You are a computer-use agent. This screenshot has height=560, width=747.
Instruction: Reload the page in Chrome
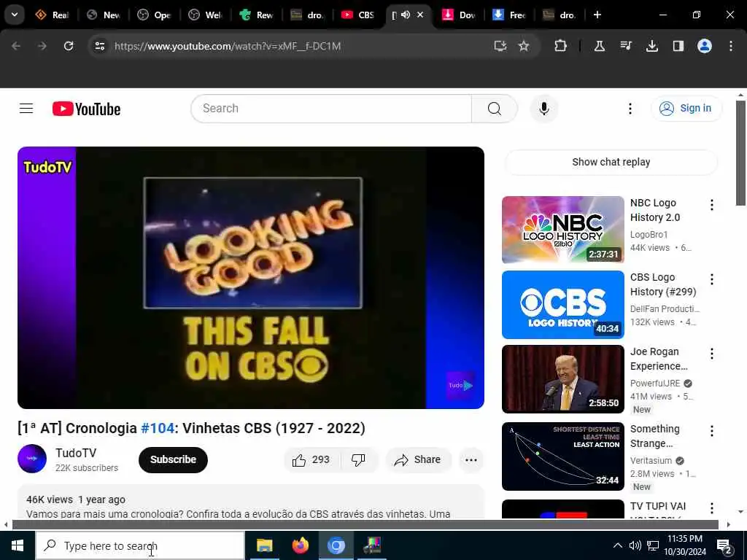[x=69, y=46]
